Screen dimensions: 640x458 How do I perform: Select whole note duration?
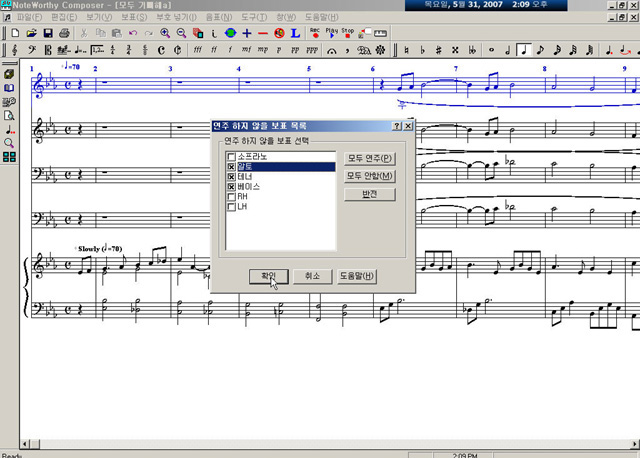click(491, 50)
